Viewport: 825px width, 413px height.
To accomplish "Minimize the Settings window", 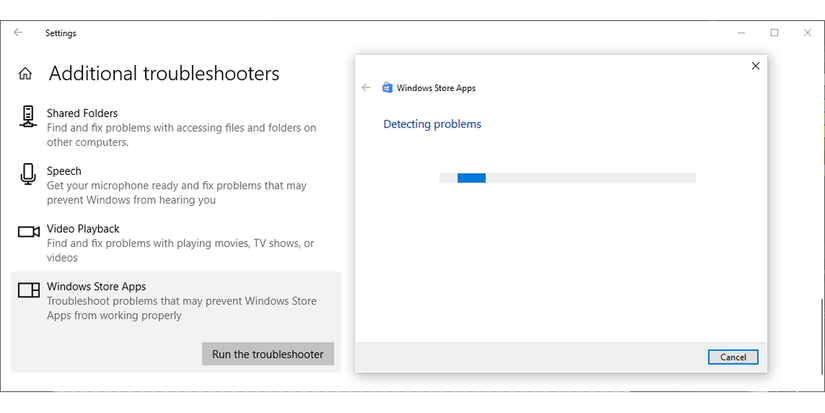I will (x=740, y=33).
